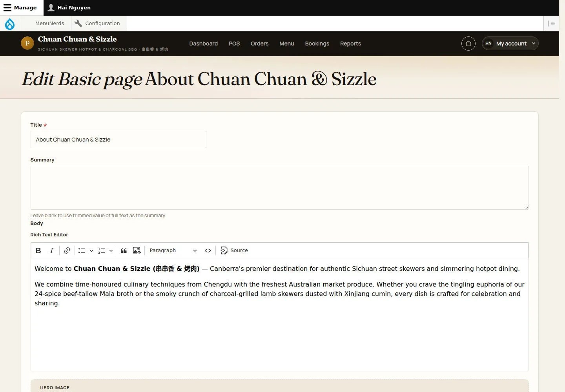Insert an image via upload icon
The image size is (565, 392).
[x=137, y=250]
